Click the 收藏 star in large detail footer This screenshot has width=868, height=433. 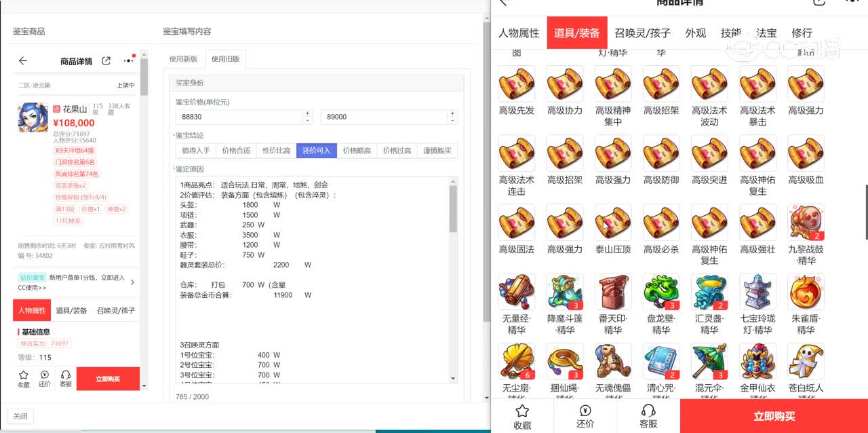tap(522, 417)
